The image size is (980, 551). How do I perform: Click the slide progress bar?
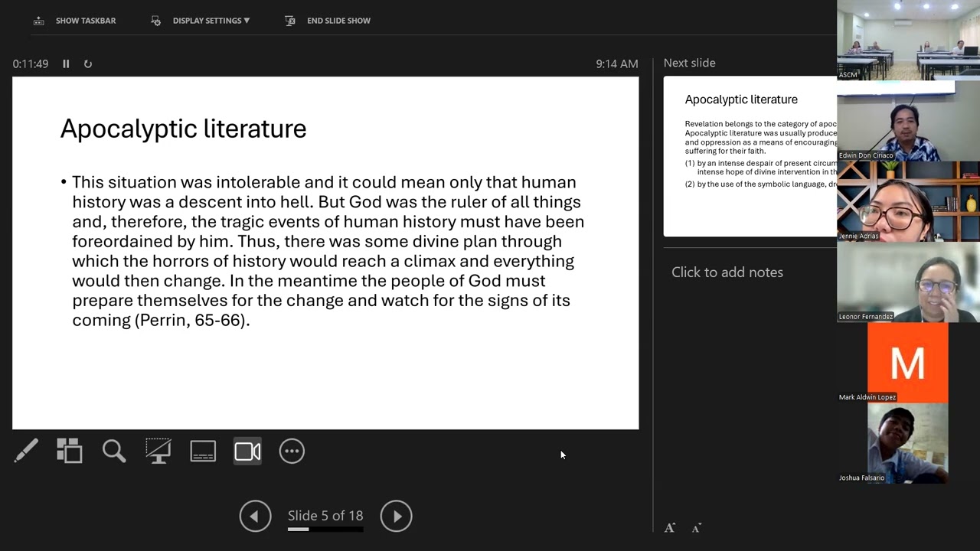(x=325, y=529)
